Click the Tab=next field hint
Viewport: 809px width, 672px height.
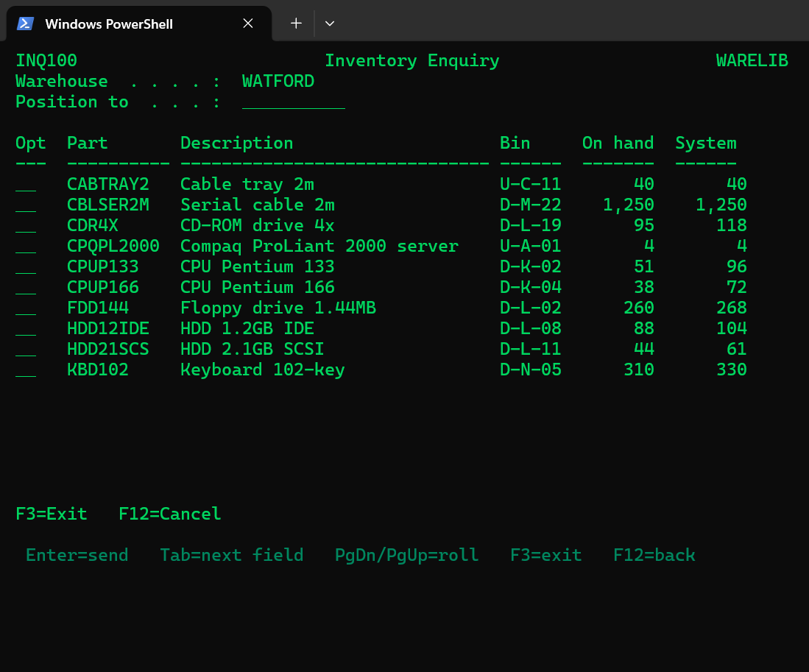click(232, 555)
